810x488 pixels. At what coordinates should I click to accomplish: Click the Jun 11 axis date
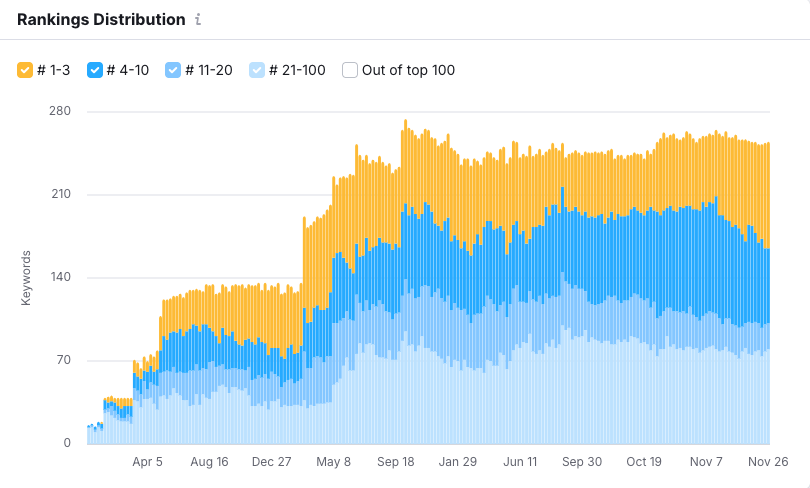(x=520, y=462)
